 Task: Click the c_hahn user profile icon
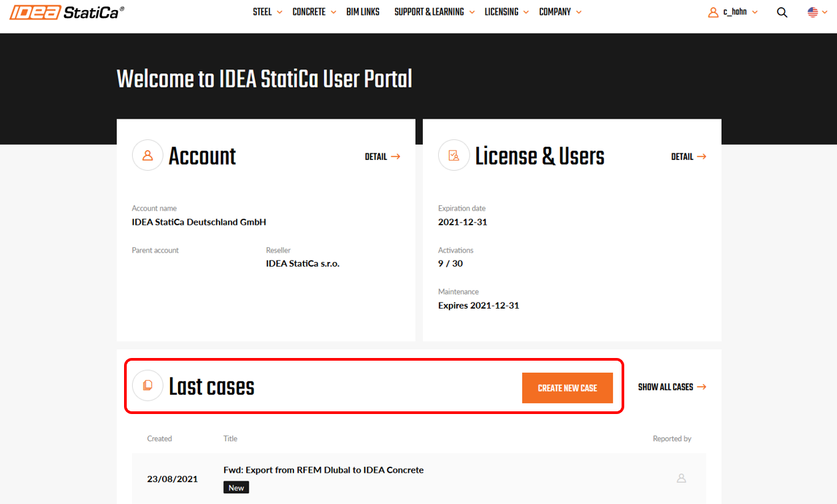713,12
